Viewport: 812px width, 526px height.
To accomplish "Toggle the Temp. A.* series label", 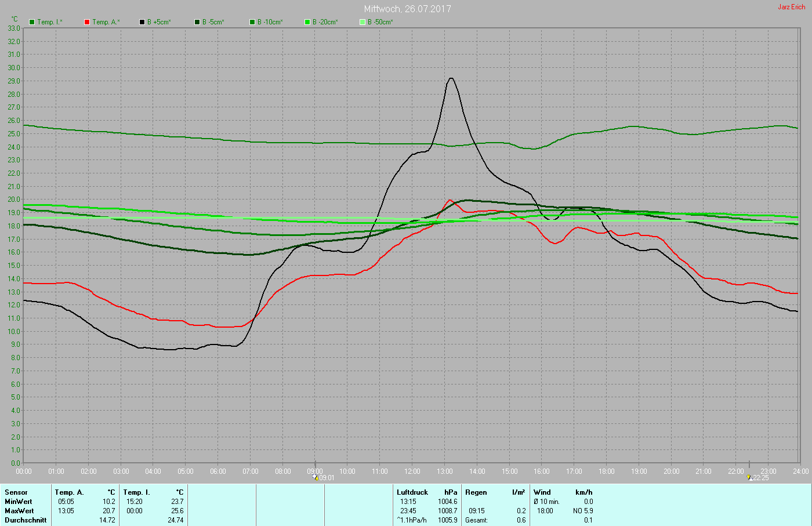I will coord(106,22).
